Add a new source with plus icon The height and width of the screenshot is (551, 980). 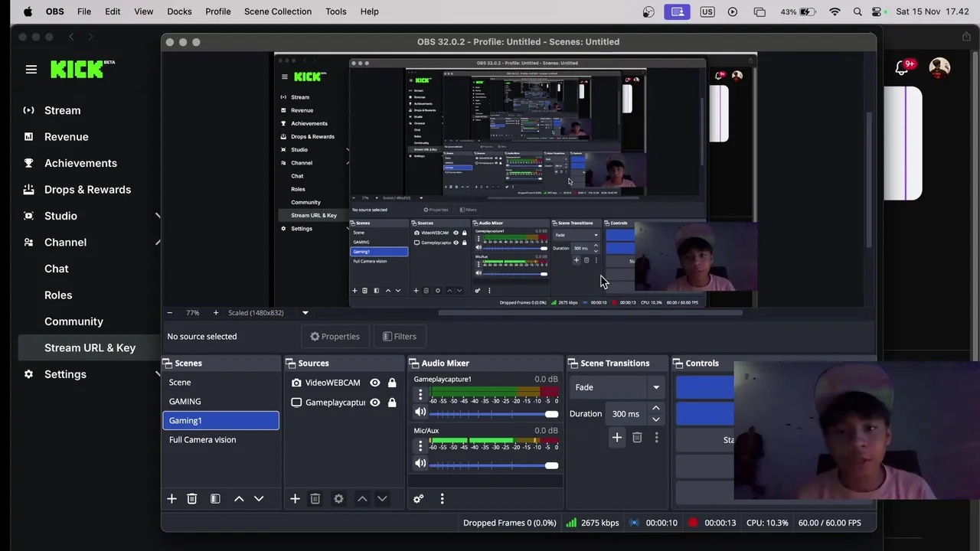click(x=295, y=499)
